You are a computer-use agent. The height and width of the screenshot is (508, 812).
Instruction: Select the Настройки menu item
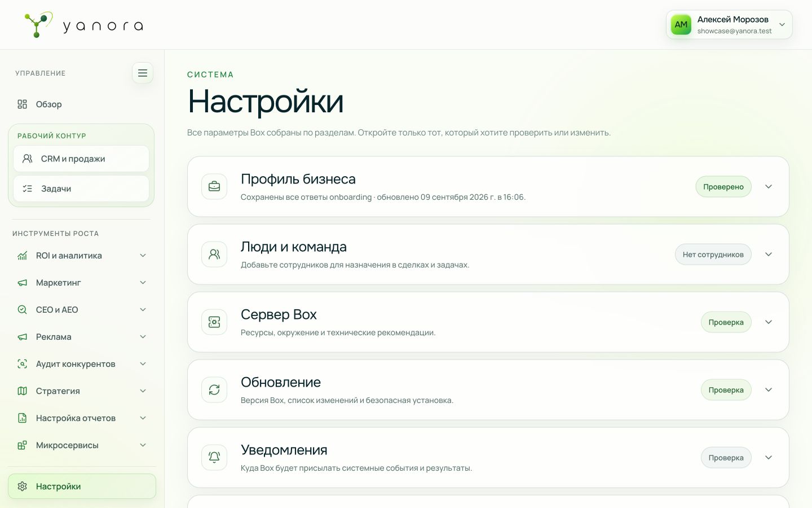click(x=82, y=487)
